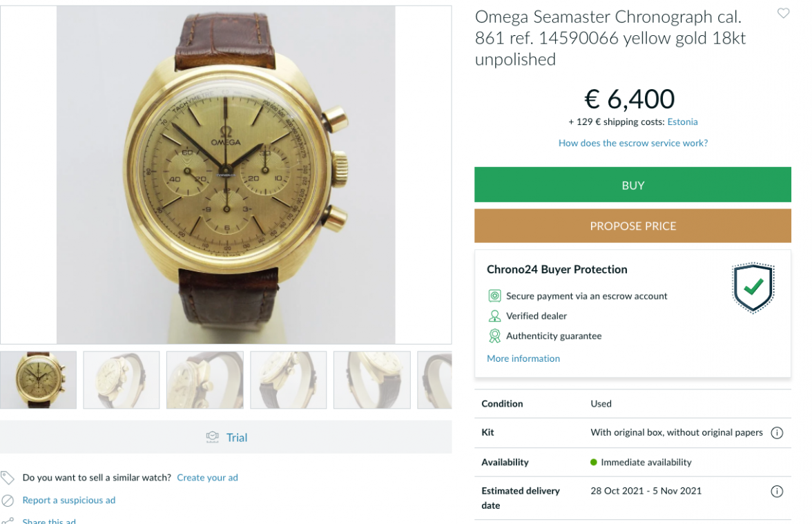
Task: Click the Trial graduation cap icon
Action: (213, 437)
